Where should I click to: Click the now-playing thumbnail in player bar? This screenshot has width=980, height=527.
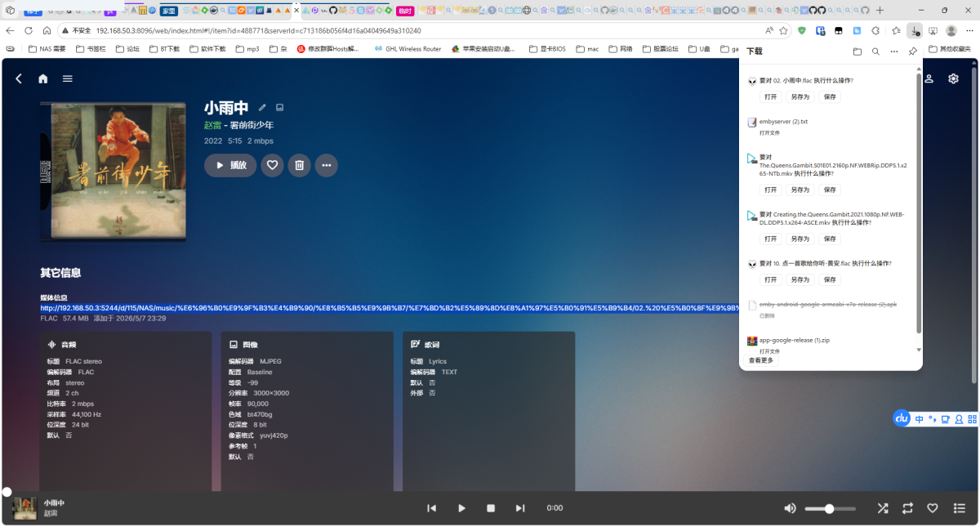(24, 508)
